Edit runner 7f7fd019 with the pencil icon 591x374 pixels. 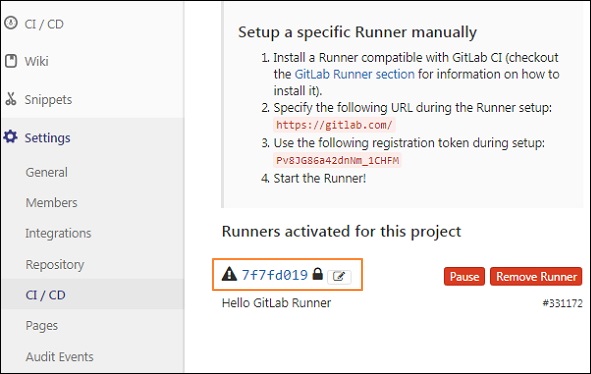pos(339,277)
